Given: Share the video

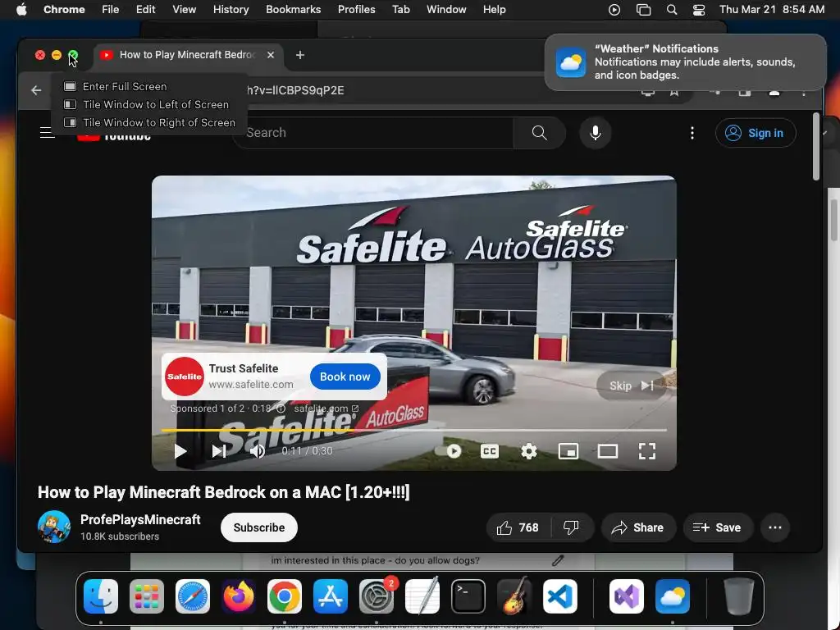Looking at the screenshot, I should [638, 527].
